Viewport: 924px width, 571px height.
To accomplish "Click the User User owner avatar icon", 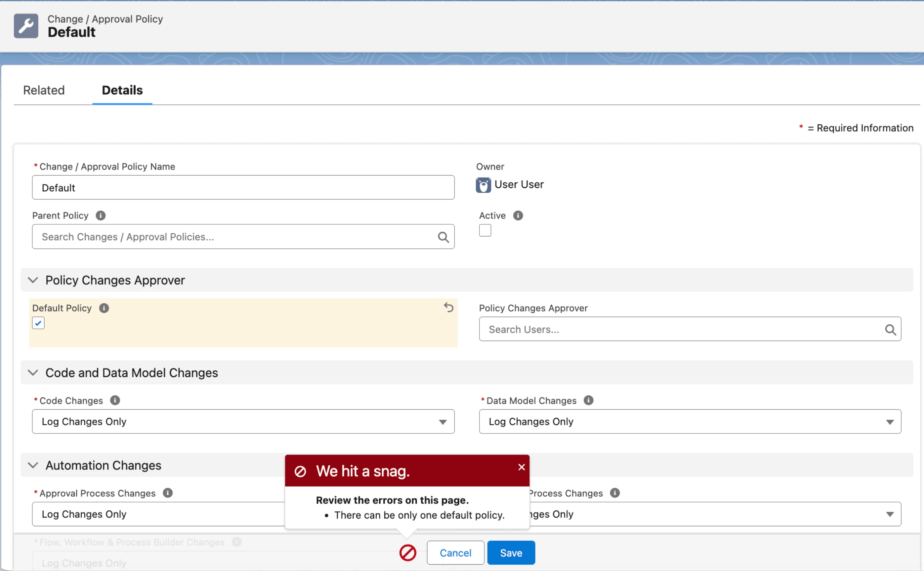I will (x=483, y=185).
